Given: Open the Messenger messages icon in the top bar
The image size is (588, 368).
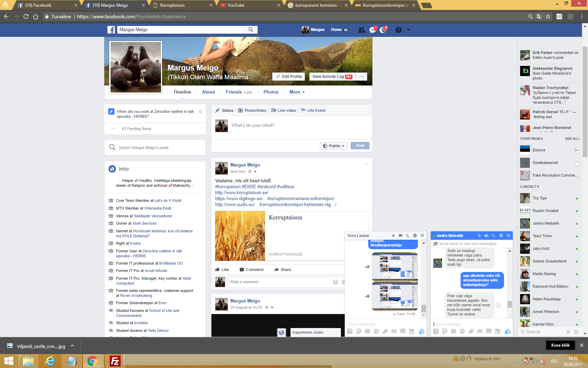Looking at the screenshot, I should coord(373,30).
